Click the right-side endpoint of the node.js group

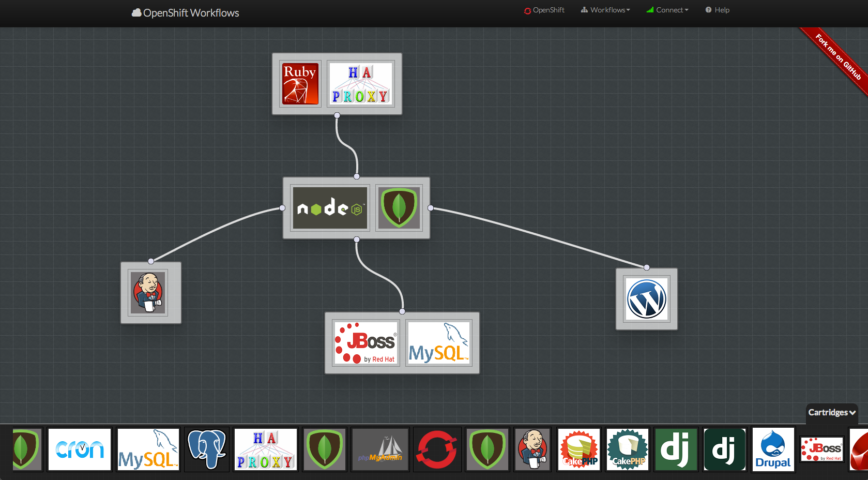coord(431,208)
